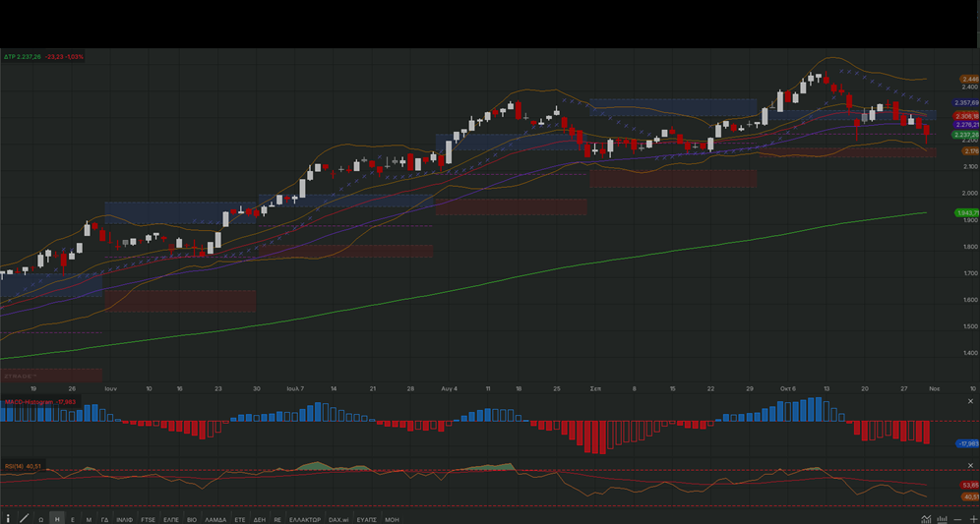The width and height of the screenshot is (980, 524).
Task: Click the Αυγ 4 date axis label
Action: pos(450,388)
